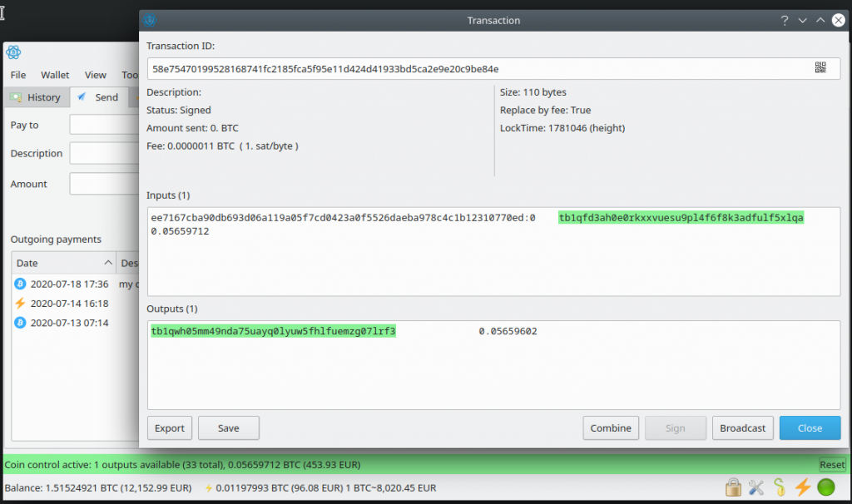
Task: Click the input amount 0.05659712
Action: point(180,231)
